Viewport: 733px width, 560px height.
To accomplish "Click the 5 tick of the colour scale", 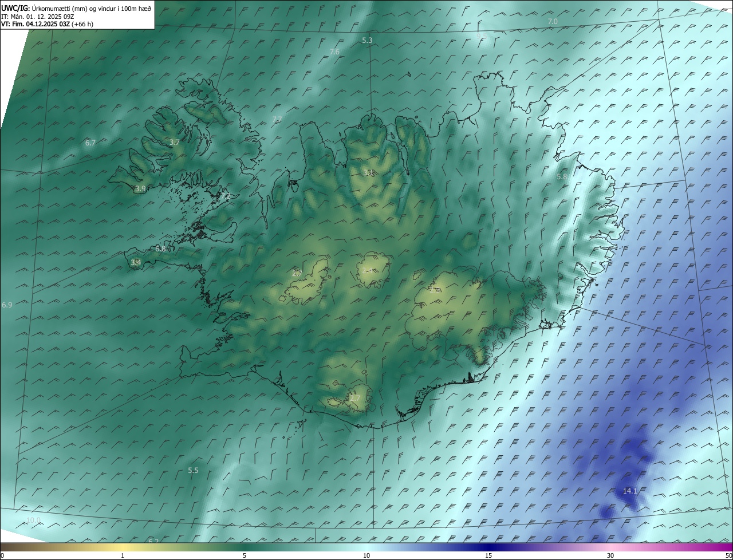I will click(245, 555).
